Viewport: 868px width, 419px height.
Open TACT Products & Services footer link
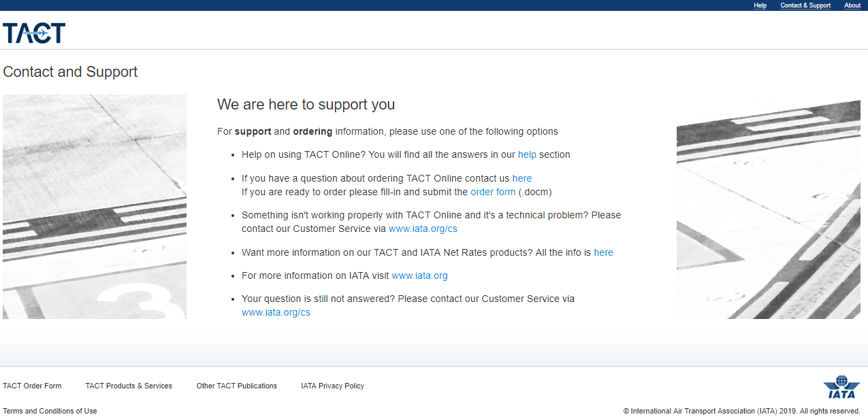[129, 386]
